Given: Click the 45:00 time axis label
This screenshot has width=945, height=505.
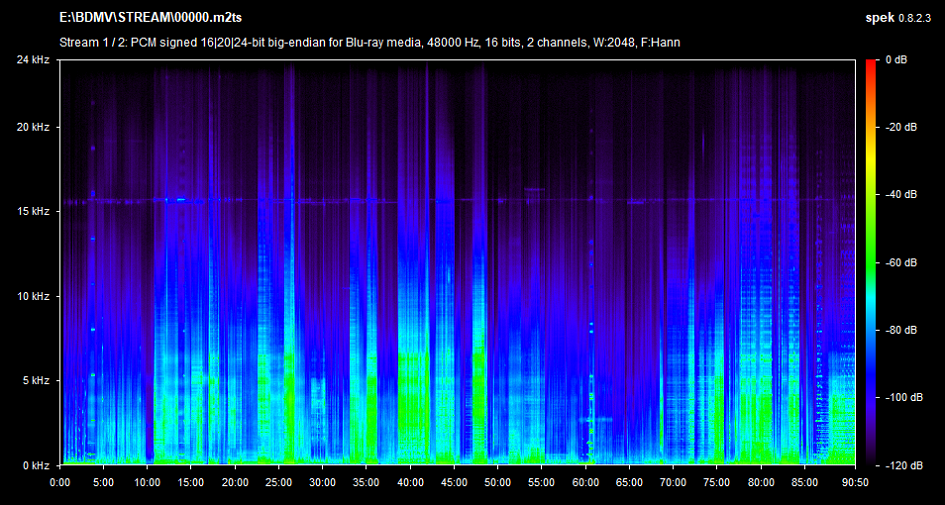Looking at the screenshot, I should coord(454,482).
